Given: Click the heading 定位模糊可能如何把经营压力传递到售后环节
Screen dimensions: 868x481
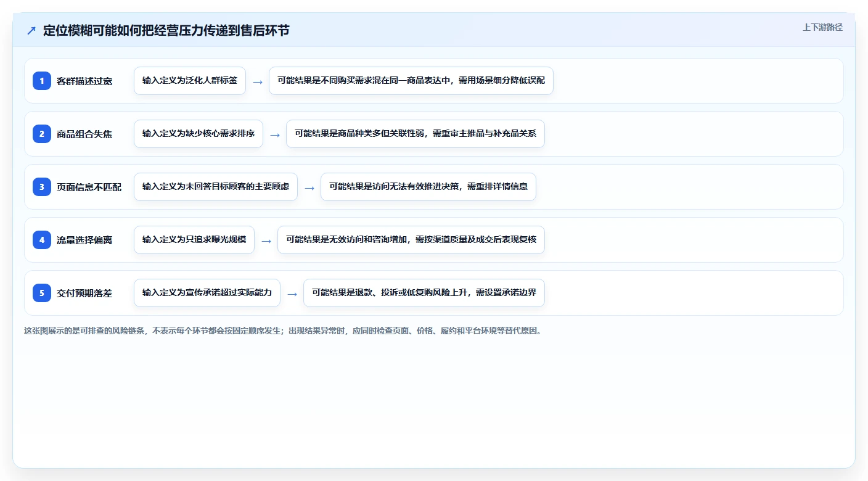Looking at the screenshot, I should click(x=166, y=31).
